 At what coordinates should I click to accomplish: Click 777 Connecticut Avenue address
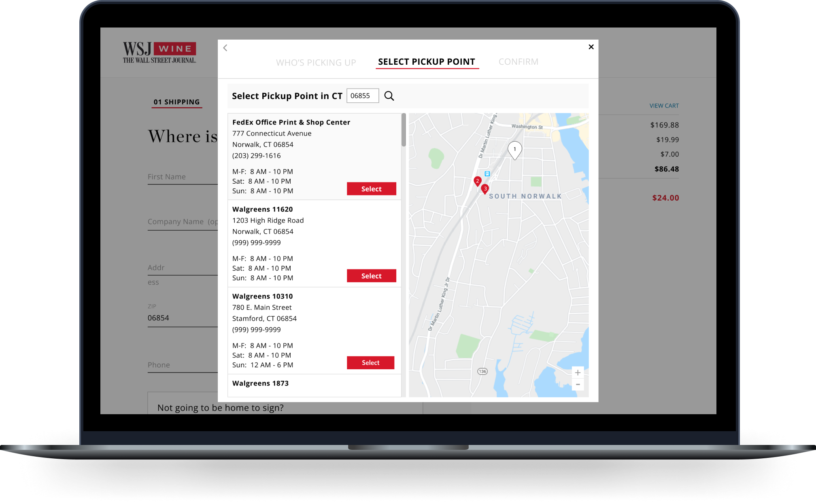(x=272, y=133)
